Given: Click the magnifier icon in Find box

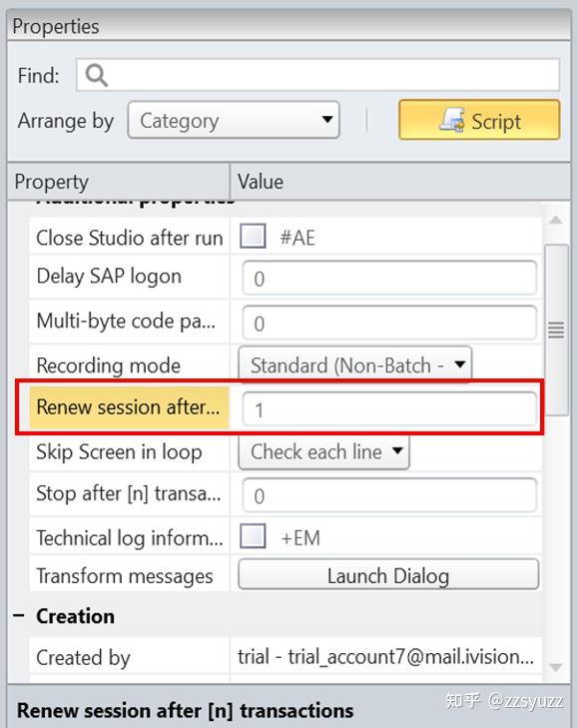Looking at the screenshot, I should [96, 75].
